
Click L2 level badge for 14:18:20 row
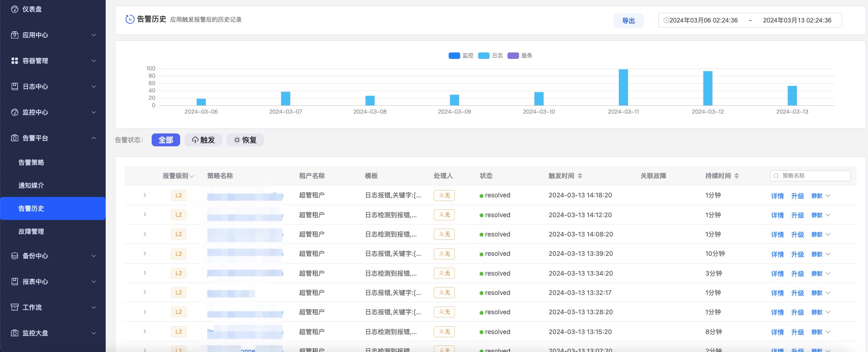tap(179, 196)
